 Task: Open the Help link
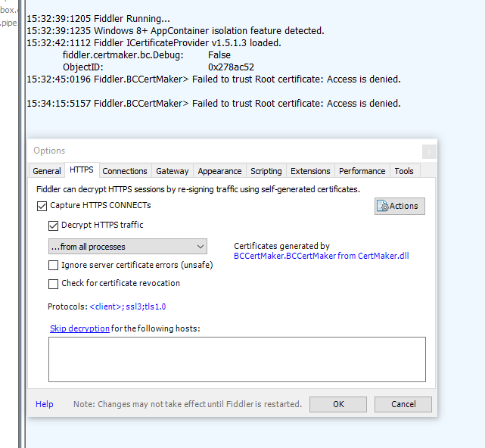45,404
